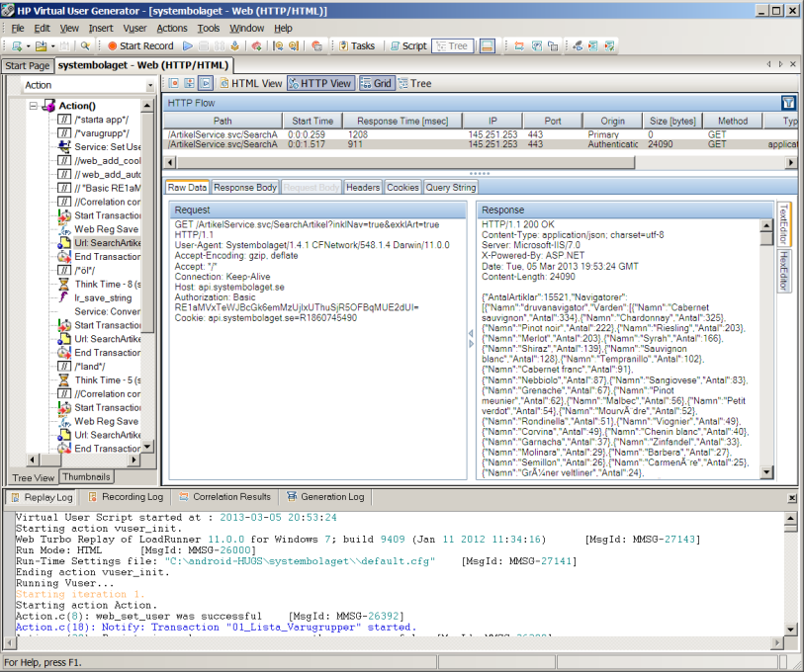Toggle Tree layout in snapshot toolbar
This screenshot has height=672, width=804.
point(415,83)
